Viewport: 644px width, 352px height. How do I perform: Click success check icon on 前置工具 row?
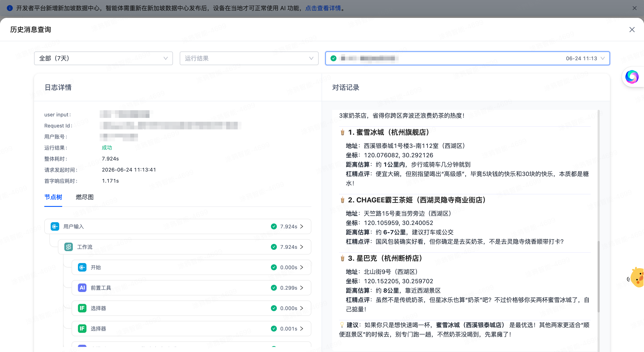click(x=274, y=288)
